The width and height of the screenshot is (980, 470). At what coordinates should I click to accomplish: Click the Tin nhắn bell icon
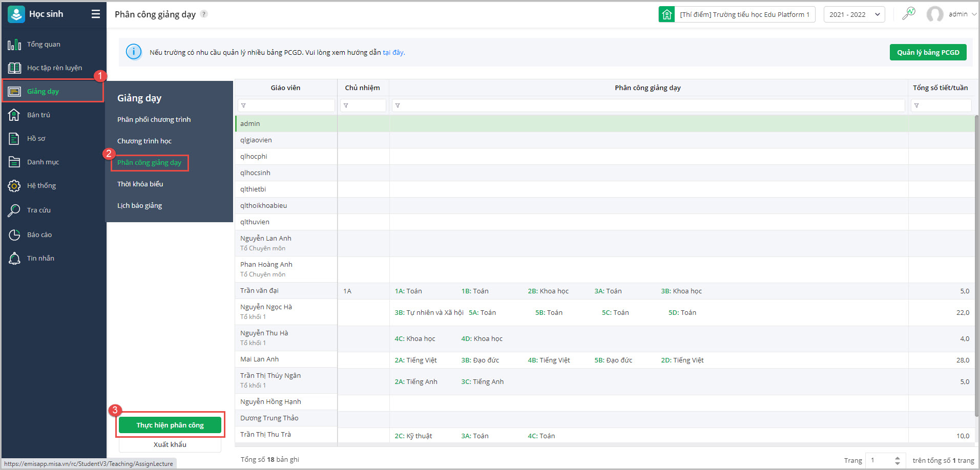14,259
